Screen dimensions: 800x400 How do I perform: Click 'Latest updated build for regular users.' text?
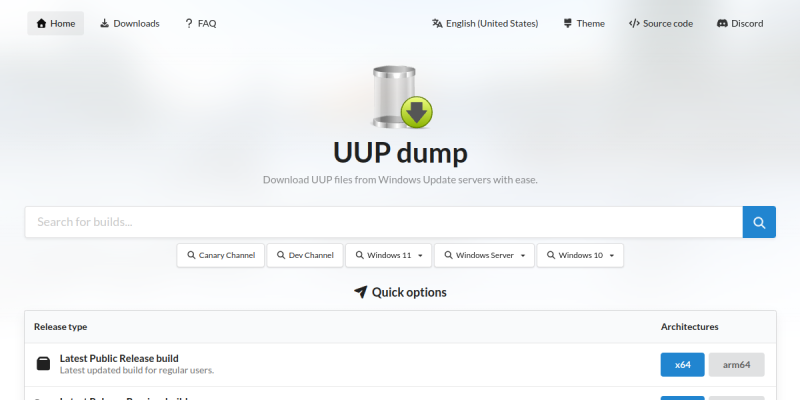(137, 370)
